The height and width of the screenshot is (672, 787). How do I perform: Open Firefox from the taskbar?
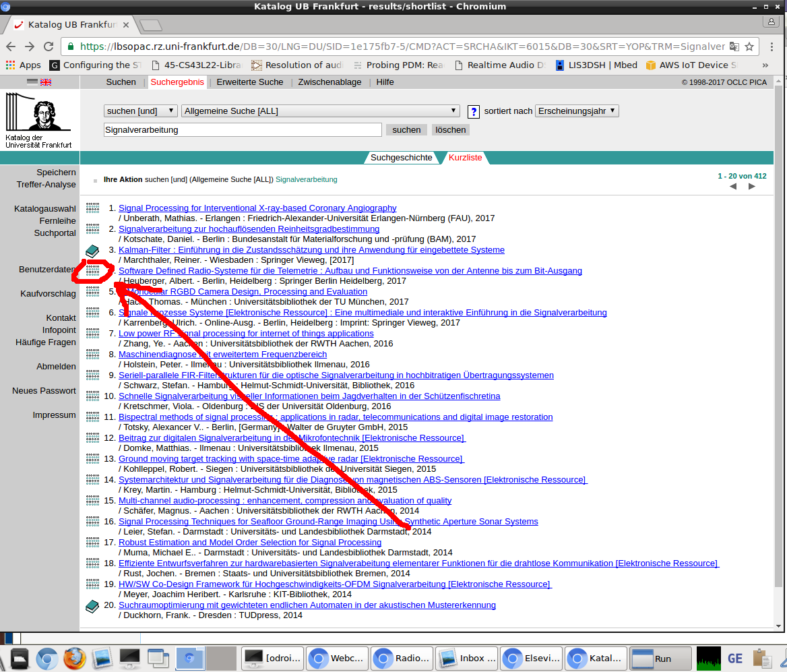click(75, 657)
